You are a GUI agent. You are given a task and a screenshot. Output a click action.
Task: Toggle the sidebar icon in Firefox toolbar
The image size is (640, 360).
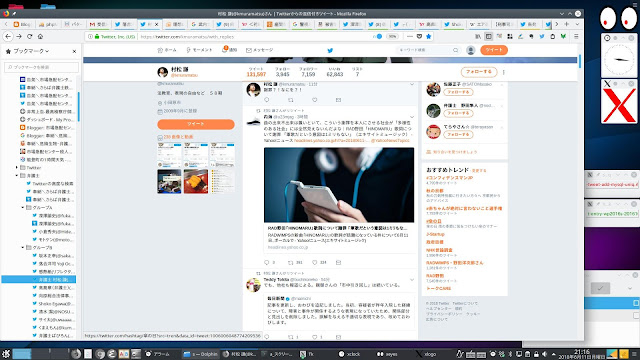(489, 36)
